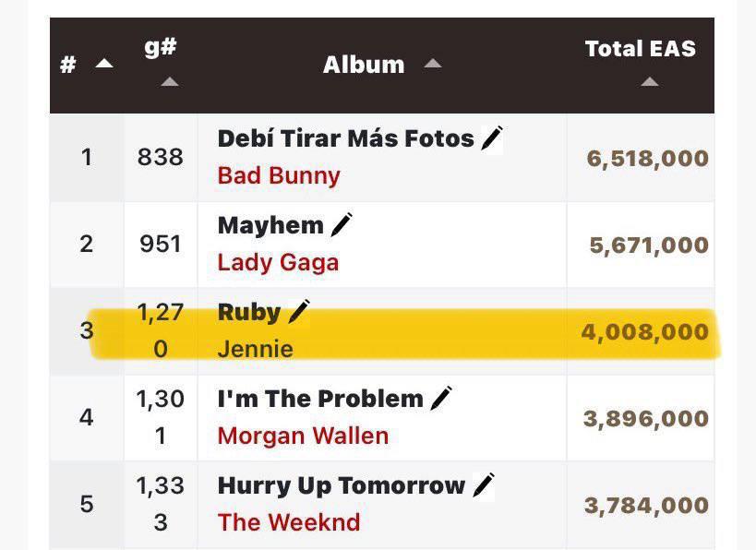
Task: Select the pencil icon after Hurry Up Tomorrow
Action: [484, 485]
